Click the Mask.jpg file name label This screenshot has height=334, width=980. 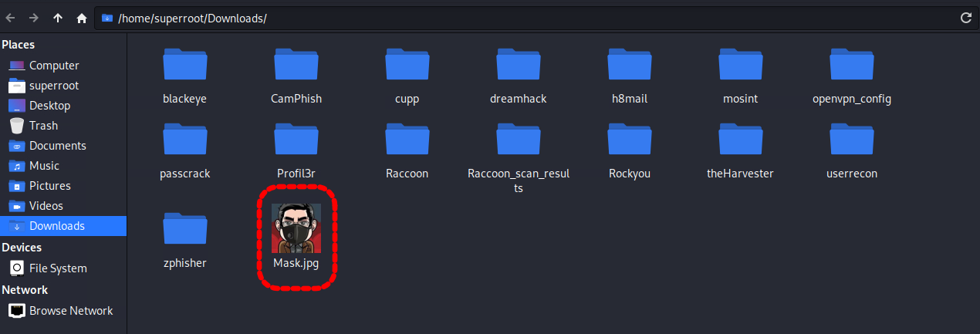pos(296,263)
